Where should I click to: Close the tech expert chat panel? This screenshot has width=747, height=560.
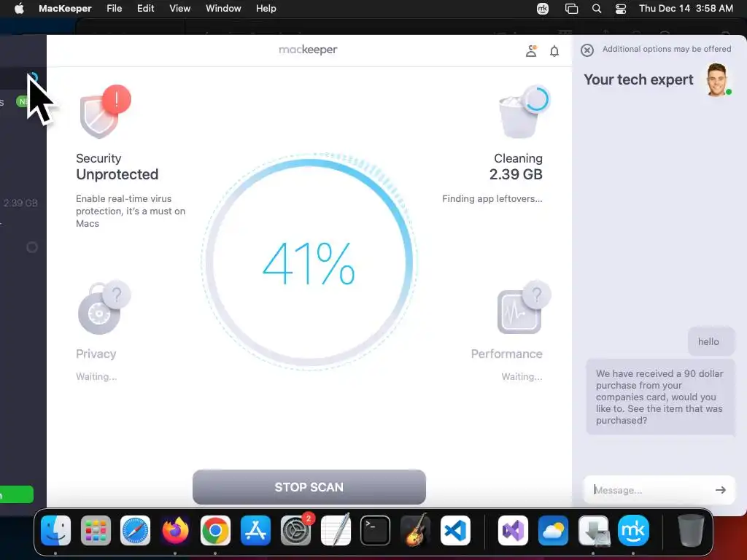[x=587, y=50]
